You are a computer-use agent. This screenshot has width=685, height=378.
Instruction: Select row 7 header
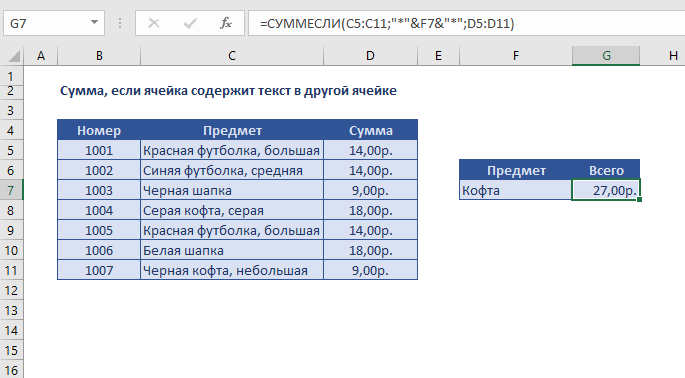[11, 191]
